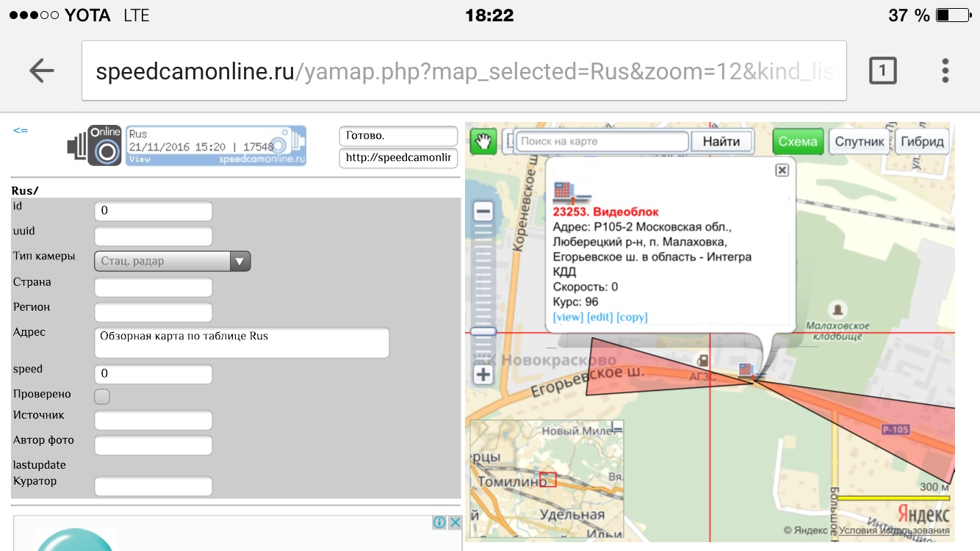Click the "Источник" input field
This screenshot has width=980, height=551.
(x=154, y=420)
